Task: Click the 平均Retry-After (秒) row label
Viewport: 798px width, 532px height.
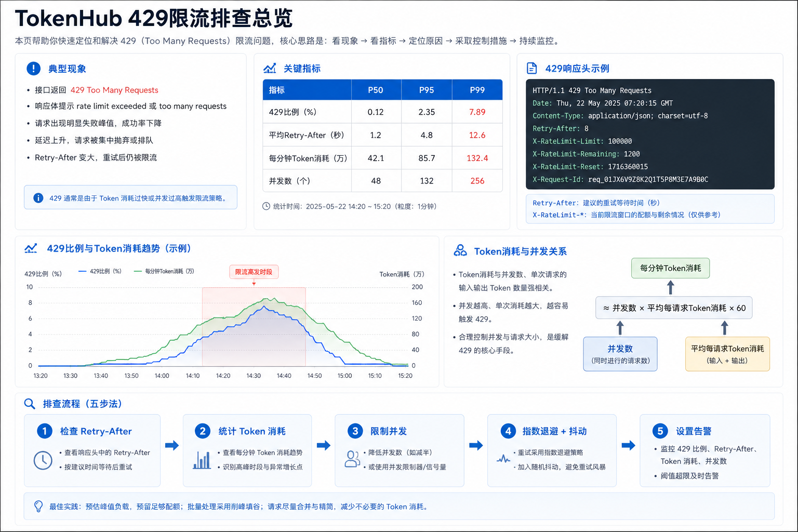Action: (306, 135)
